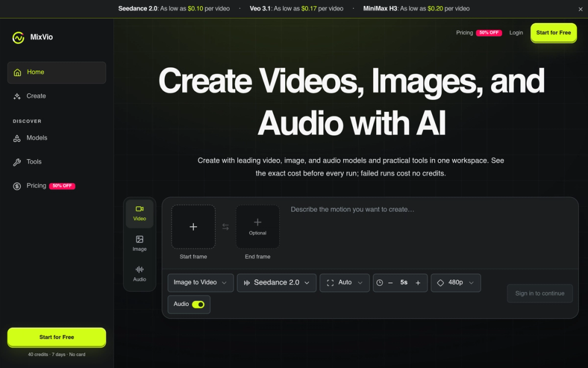The height and width of the screenshot is (368, 588).
Task: Click Start for Free in header
Action: coord(553,32)
